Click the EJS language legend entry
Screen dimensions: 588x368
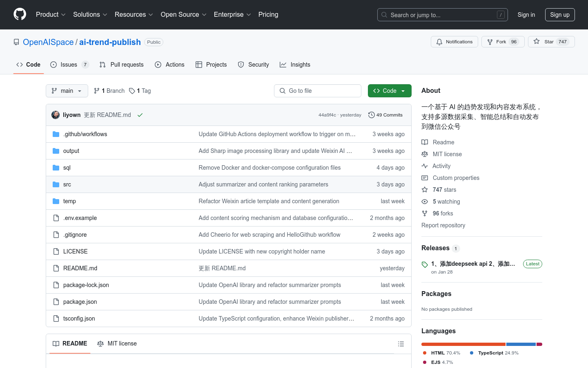[438, 362]
